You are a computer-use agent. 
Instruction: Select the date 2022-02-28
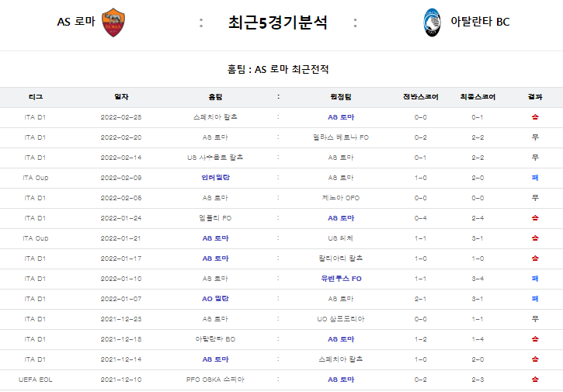point(121,117)
